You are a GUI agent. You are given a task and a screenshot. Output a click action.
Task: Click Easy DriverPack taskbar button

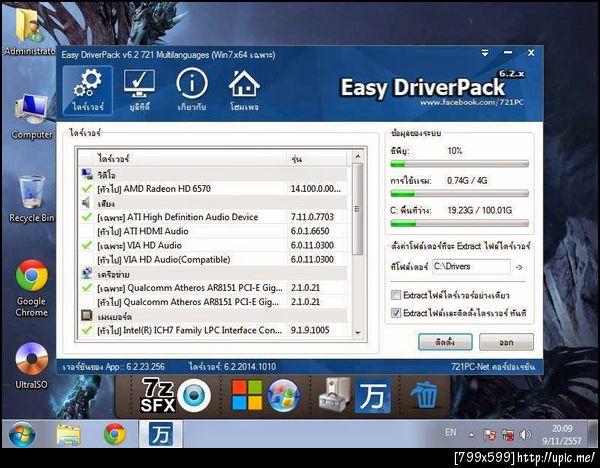[160, 434]
